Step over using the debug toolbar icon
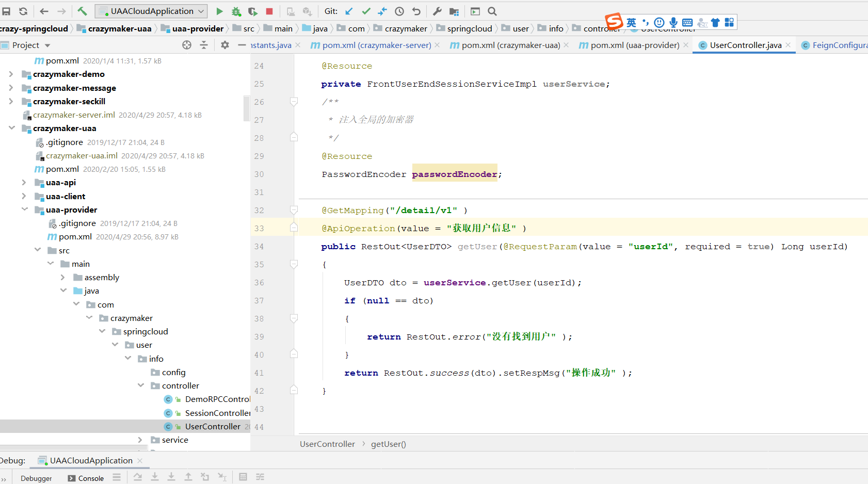 [x=138, y=477]
